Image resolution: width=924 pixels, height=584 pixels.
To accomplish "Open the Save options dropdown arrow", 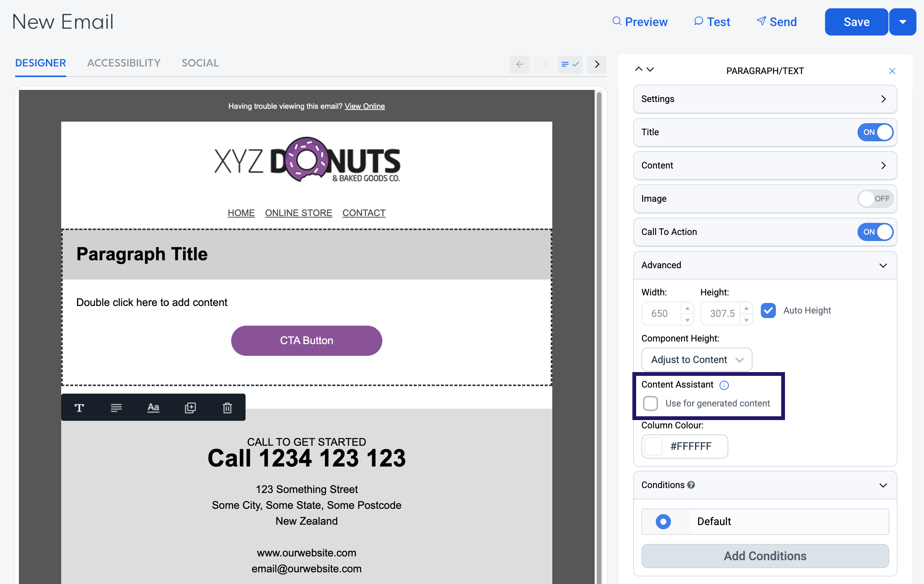I will (x=902, y=22).
